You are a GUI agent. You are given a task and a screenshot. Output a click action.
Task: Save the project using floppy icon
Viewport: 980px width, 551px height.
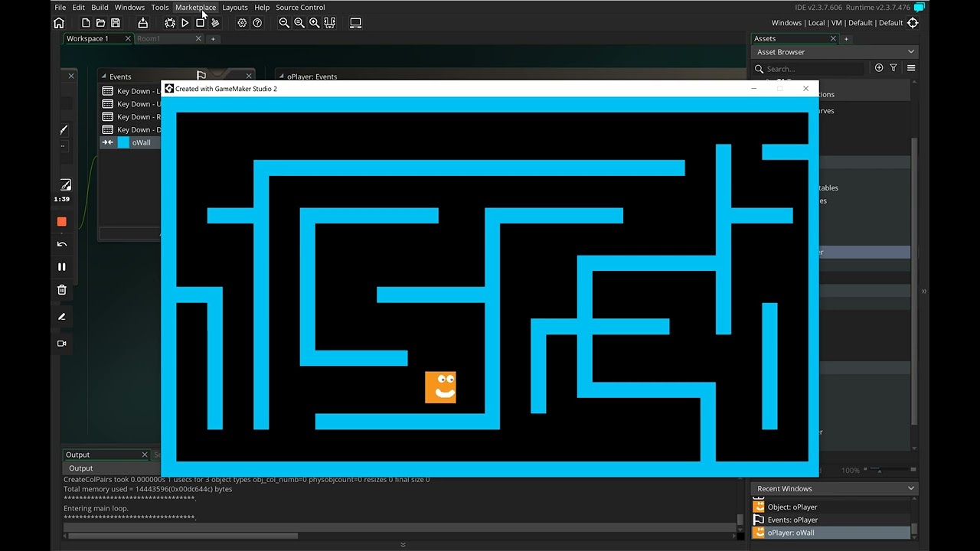(x=116, y=23)
